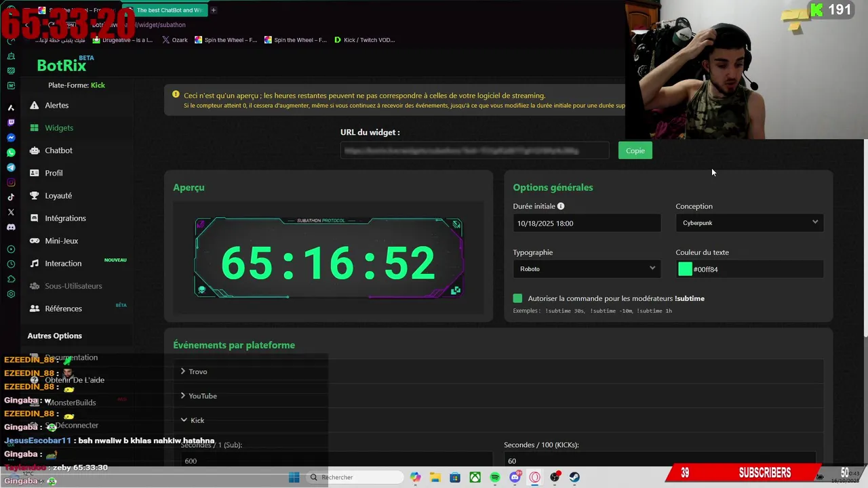Open Instagram in the browser sidebar
This screenshot has height=488, width=868.
(11, 182)
